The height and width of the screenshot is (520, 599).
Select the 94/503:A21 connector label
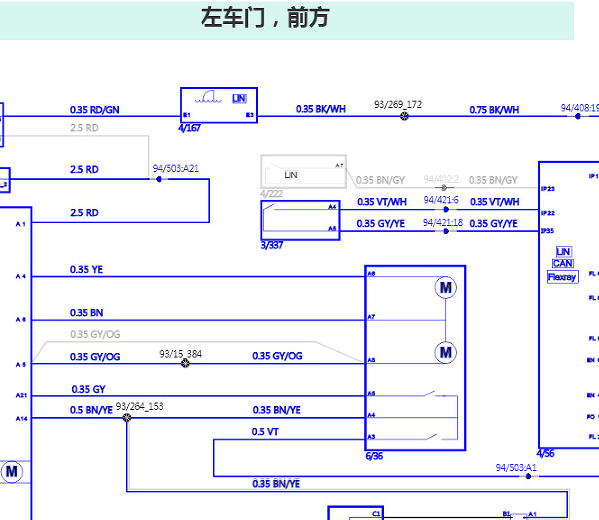point(176,168)
